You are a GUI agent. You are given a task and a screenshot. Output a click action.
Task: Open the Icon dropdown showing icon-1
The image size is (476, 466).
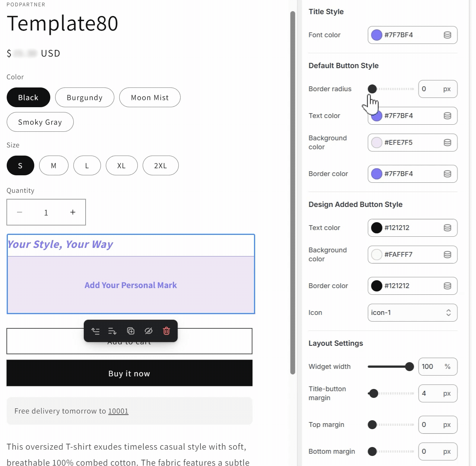tap(412, 313)
